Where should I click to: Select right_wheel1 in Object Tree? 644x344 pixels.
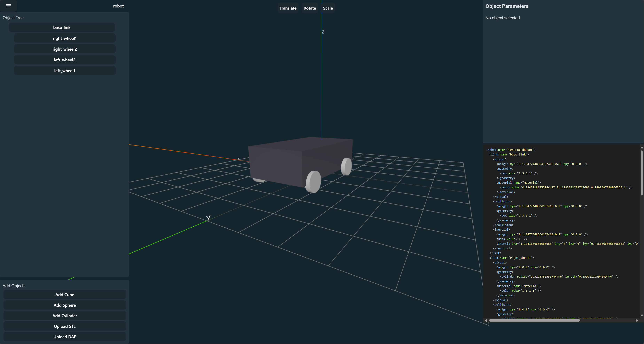click(x=64, y=38)
